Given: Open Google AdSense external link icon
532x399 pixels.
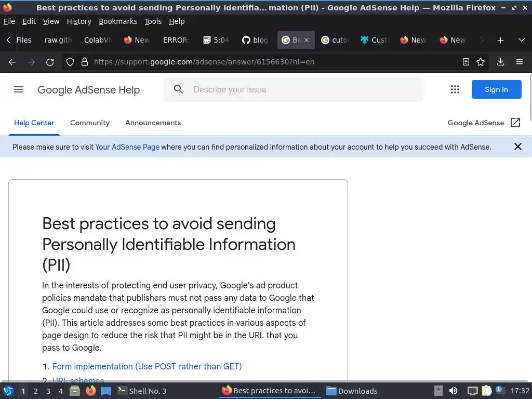Looking at the screenshot, I should coord(515,123).
